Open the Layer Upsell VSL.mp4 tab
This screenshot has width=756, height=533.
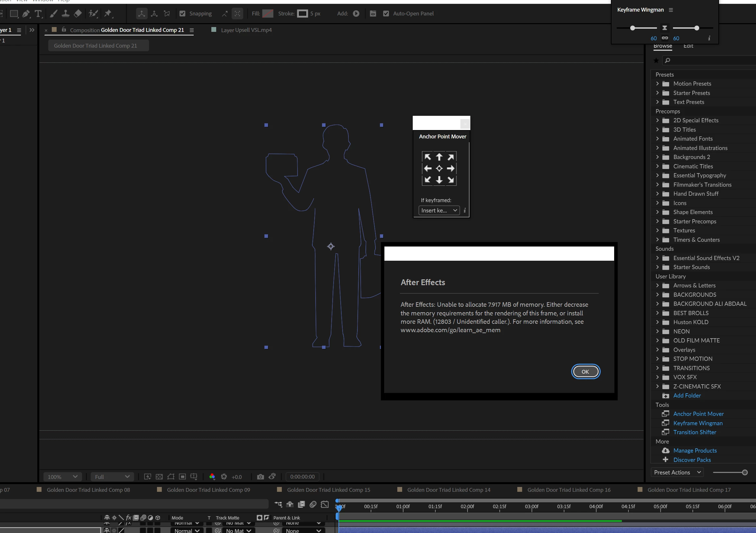(246, 30)
